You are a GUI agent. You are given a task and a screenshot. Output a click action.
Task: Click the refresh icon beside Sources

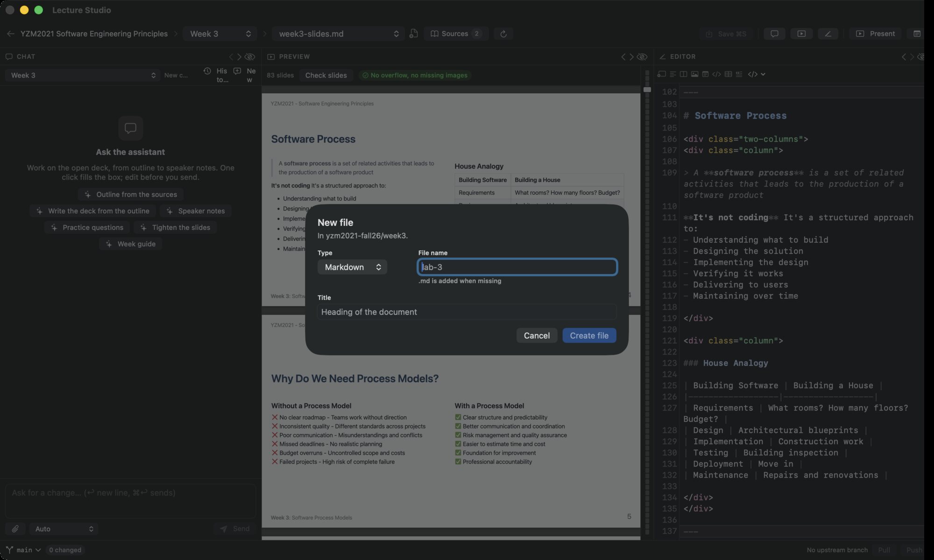coord(503,34)
